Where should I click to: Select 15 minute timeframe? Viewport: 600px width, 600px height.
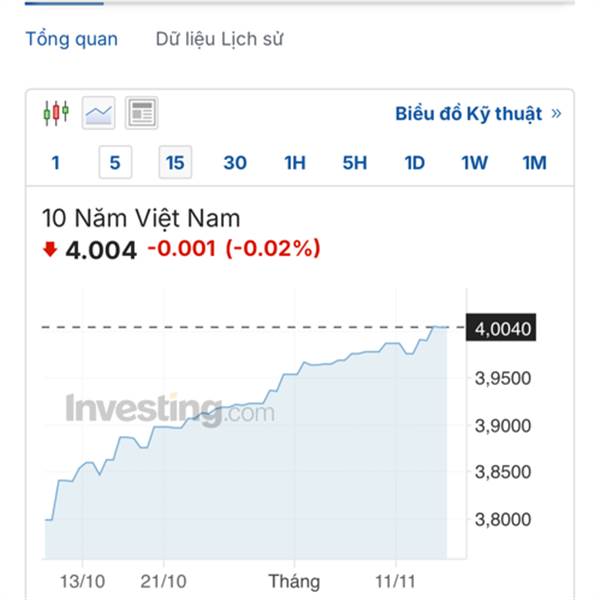coord(175,162)
